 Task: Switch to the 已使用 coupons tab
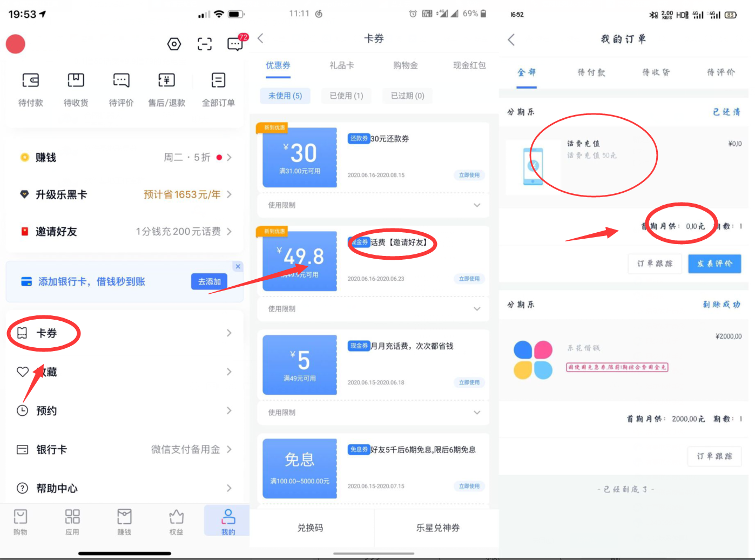pyautogui.click(x=346, y=96)
